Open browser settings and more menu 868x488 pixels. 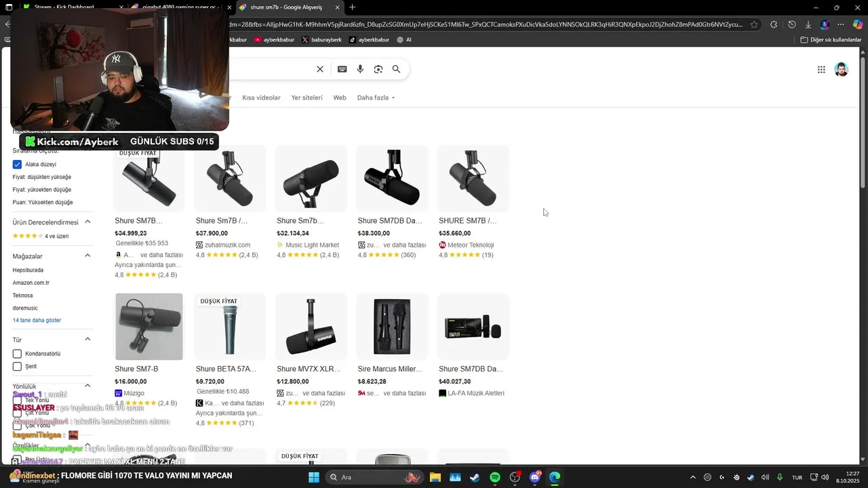coord(841,24)
